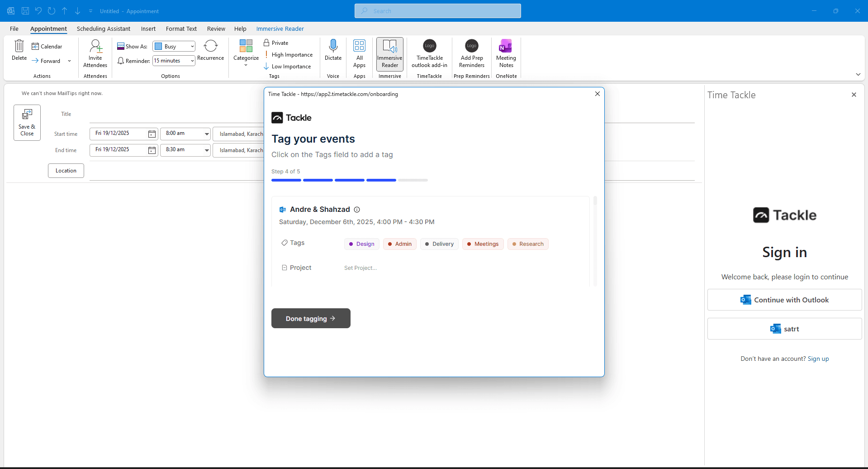Open the Format Text tab
The width and height of the screenshot is (868, 469).
(181, 29)
